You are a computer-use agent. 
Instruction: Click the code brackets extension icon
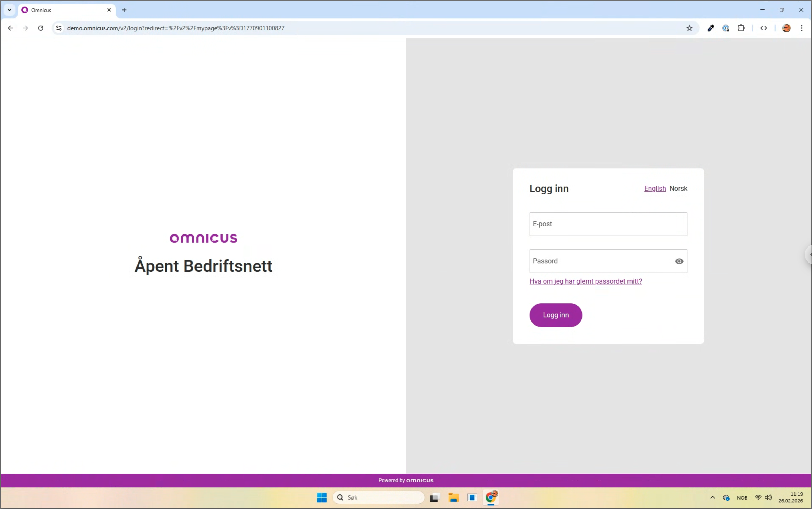(763, 28)
